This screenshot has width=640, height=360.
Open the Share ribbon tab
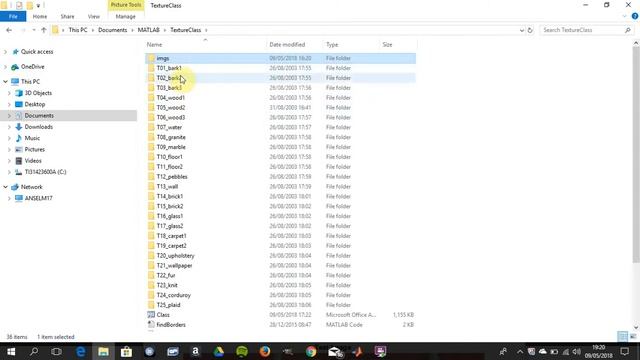click(67, 16)
